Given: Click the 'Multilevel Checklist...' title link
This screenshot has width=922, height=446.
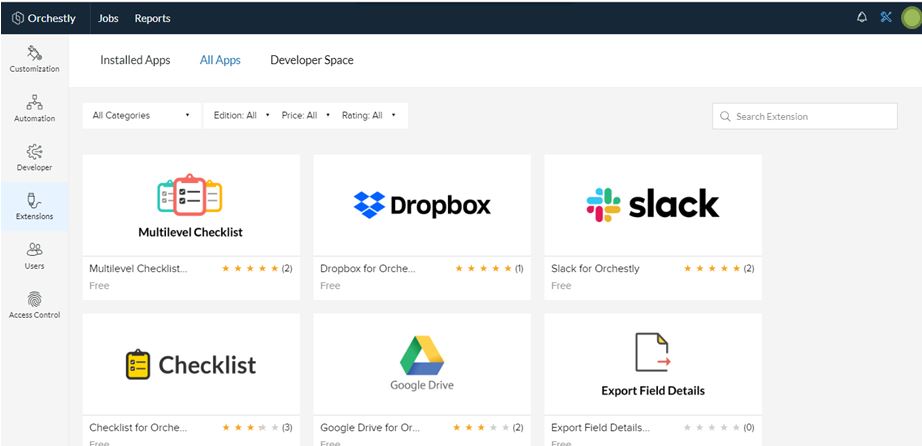Looking at the screenshot, I should click(138, 268).
